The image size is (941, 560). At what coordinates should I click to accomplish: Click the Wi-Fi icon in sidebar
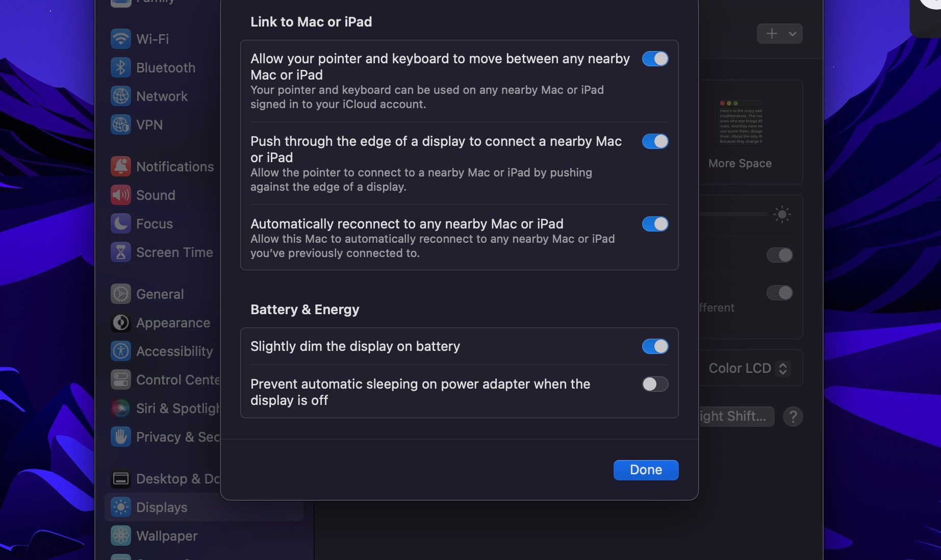(121, 39)
